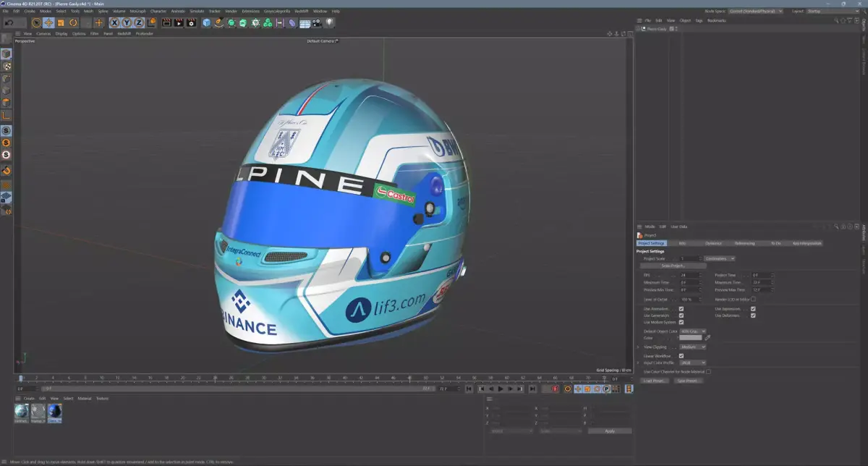Go to start of animation
The width and height of the screenshot is (868, 466).
(x=469, y=389)
